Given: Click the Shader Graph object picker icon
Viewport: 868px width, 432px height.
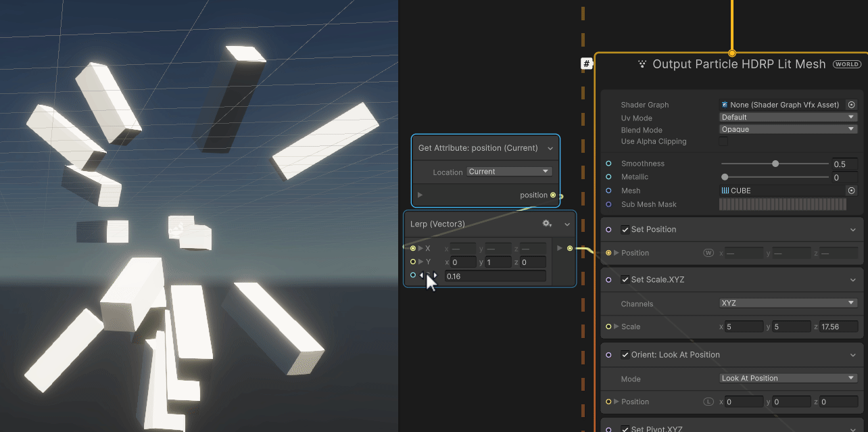Looking at the screenshot, I should [x=851, y=105].
